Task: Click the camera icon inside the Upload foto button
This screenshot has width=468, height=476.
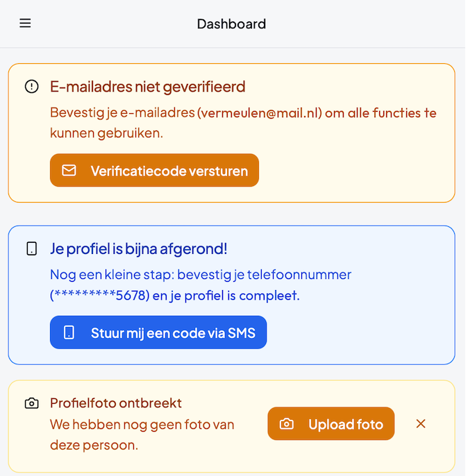Action: point(286,423)
